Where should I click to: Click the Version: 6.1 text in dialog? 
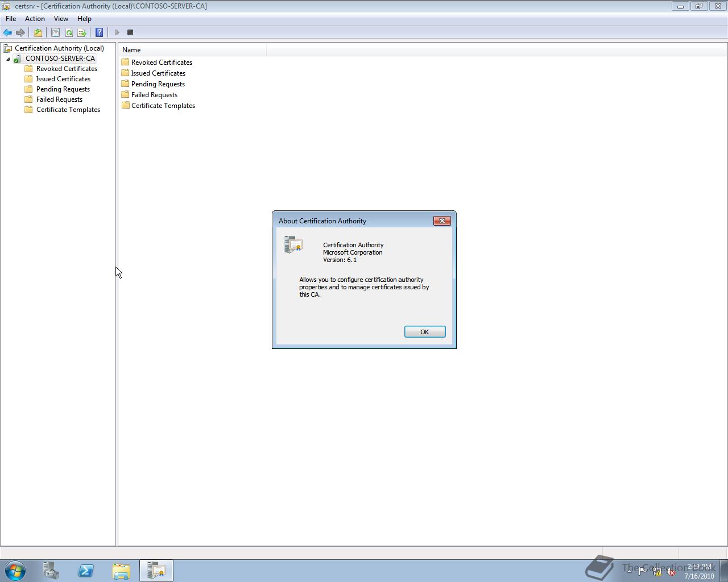pos(340,260)
